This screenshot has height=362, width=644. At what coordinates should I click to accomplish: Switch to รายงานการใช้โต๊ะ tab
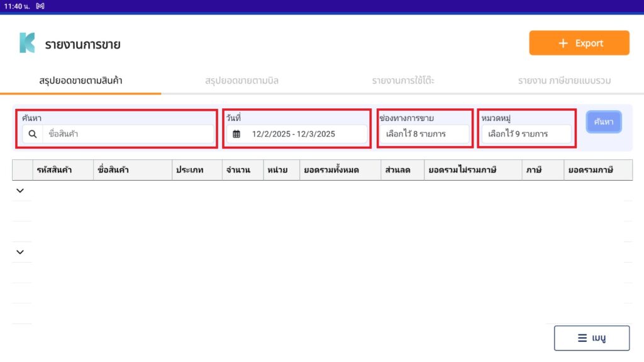pos(403,81)
